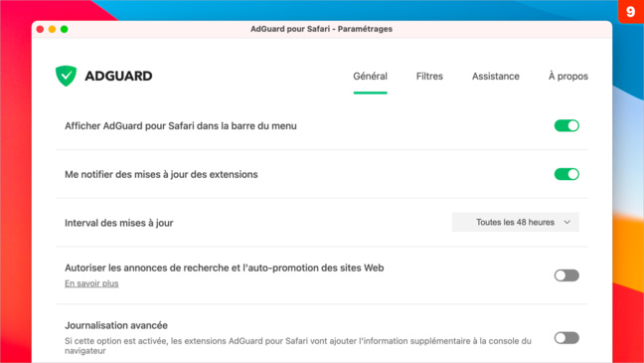Viewport: 644px width, 363px height.
Task: Open the Toutes les 48 heures dropdown
Action: [x=516, y=223]
